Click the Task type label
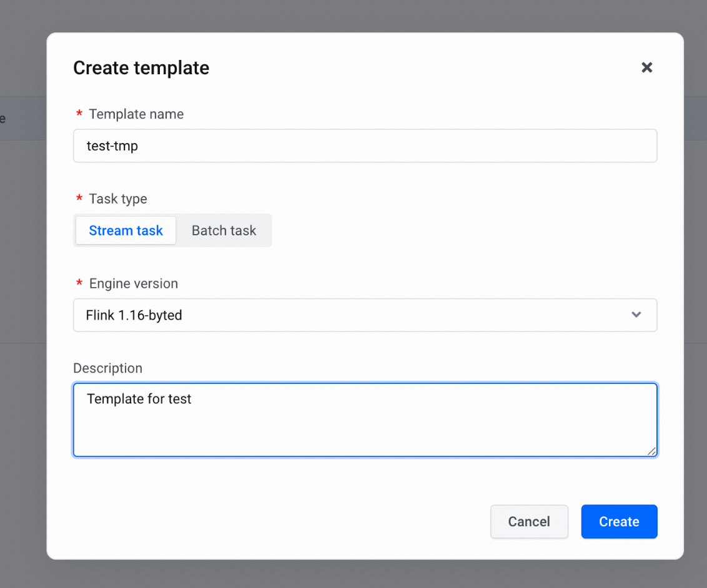Viewport: 707px width, 588px height. tap(117, 198)
